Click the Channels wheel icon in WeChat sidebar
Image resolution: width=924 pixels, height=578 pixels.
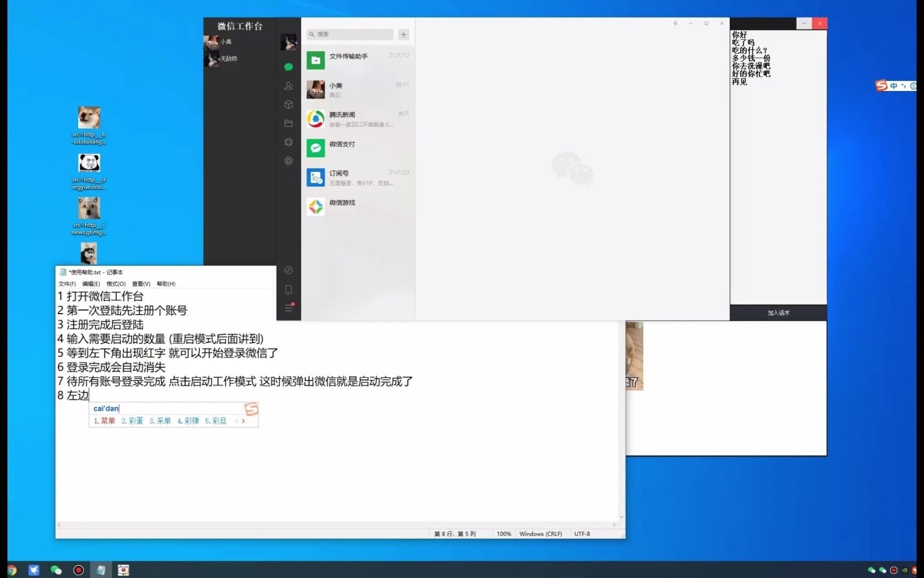[289, 161]
